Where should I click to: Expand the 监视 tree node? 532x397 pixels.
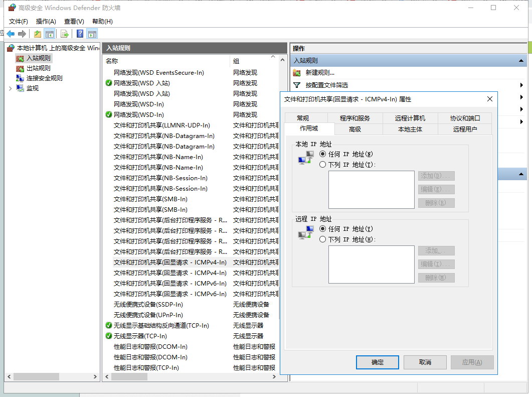click(x=11, y=88)
